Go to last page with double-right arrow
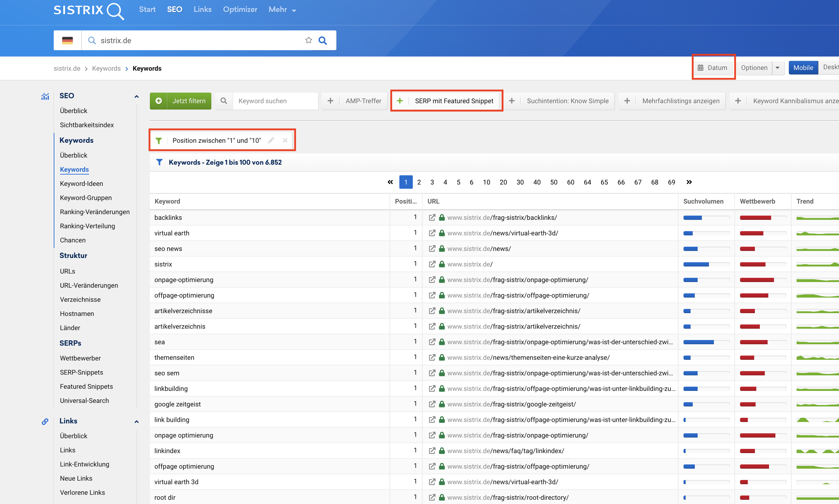839x504 pixels. pyautogui.click(x=689, y=182)
